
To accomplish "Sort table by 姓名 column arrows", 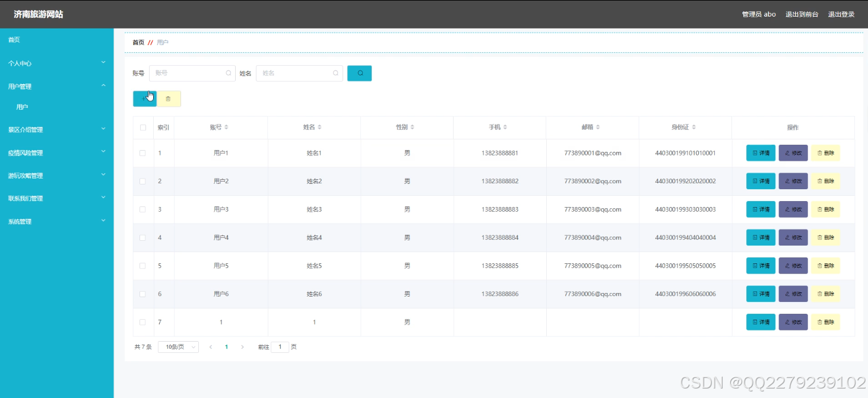I will pyautogui.click(x=319, y=128).
